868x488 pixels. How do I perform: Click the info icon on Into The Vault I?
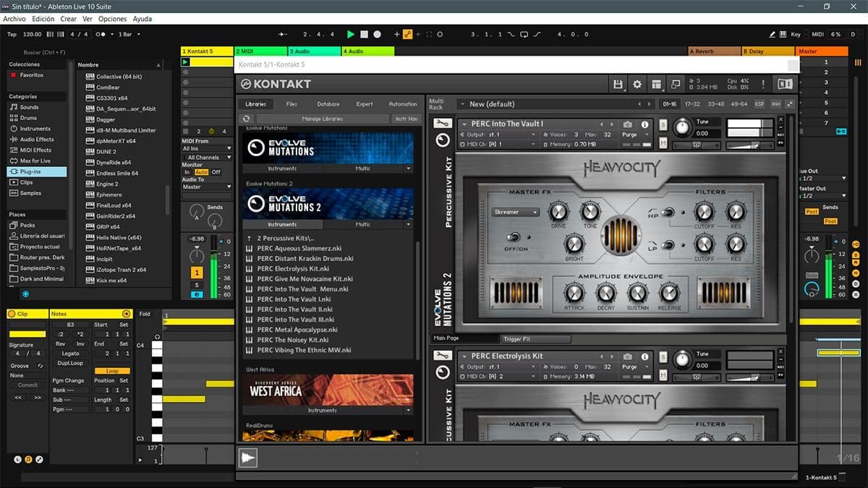click(644, 124)
